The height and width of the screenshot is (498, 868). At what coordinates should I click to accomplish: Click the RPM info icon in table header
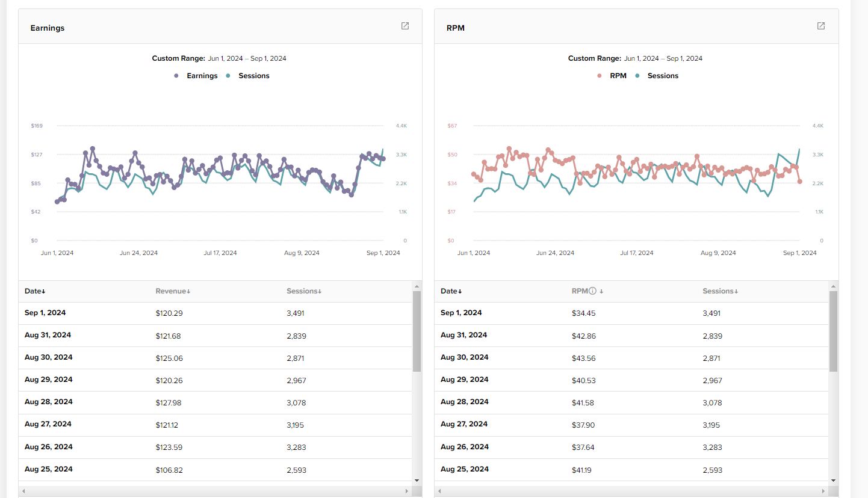[592, 291]
